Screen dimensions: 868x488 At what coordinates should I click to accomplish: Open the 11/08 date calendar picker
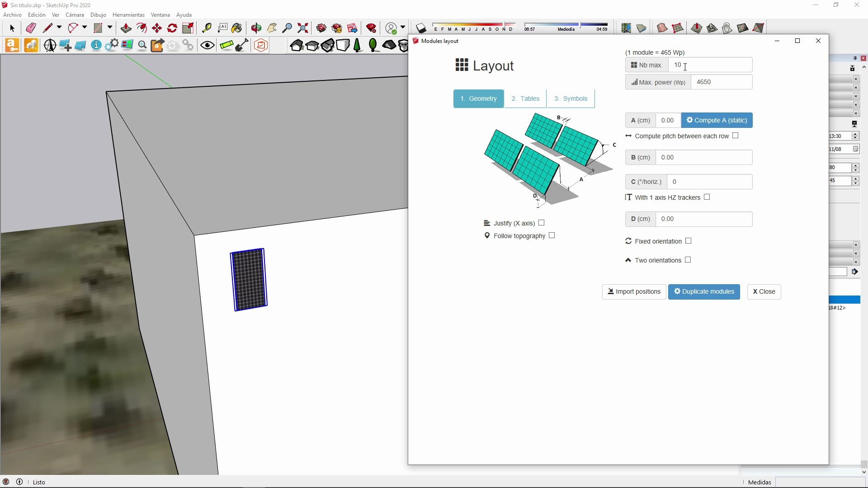click(855, 149)
